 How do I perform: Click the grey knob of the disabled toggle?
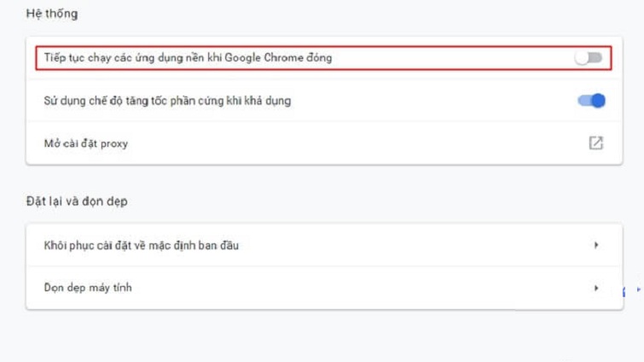coord(583,58)
